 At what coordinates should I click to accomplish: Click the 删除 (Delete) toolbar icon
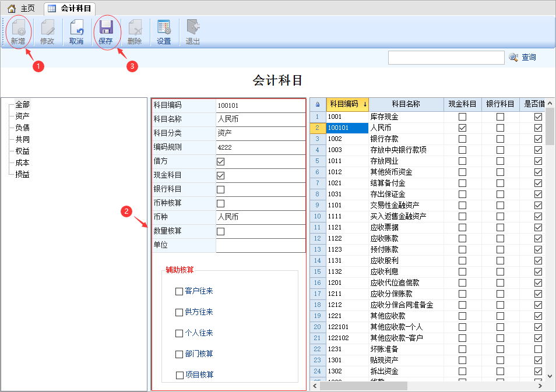[135, 32]
